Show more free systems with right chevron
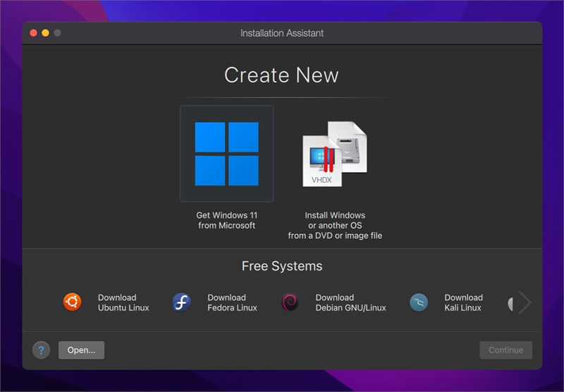 pyautogui.click(x=525, y=302)
